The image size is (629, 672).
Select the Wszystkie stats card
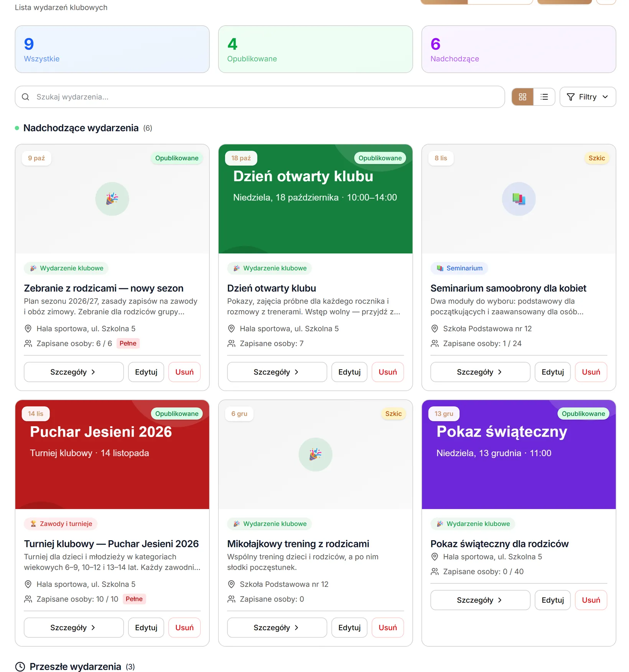pyautogui.click(x=112, y=49)
